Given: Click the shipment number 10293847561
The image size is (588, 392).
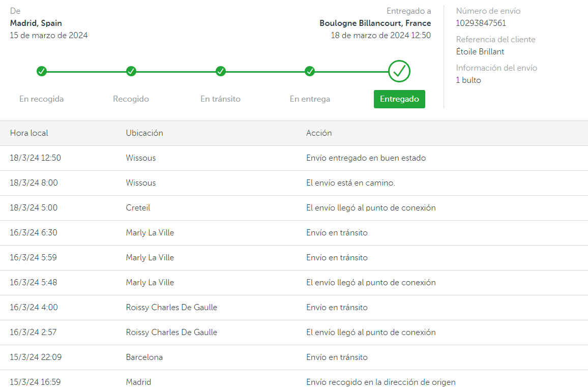Looking at the screenshot, I should [481, 23].
